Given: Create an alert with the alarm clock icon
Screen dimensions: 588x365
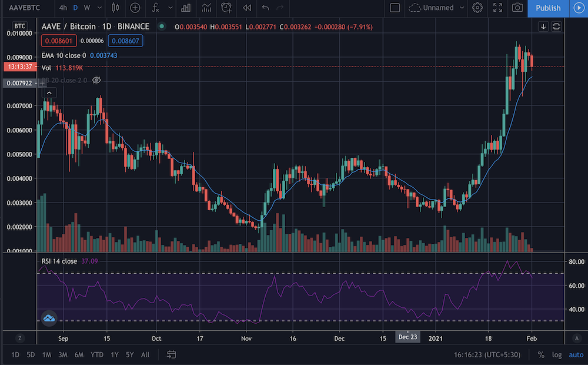Looking at the screenshot, I should click(x=226, y=8).
